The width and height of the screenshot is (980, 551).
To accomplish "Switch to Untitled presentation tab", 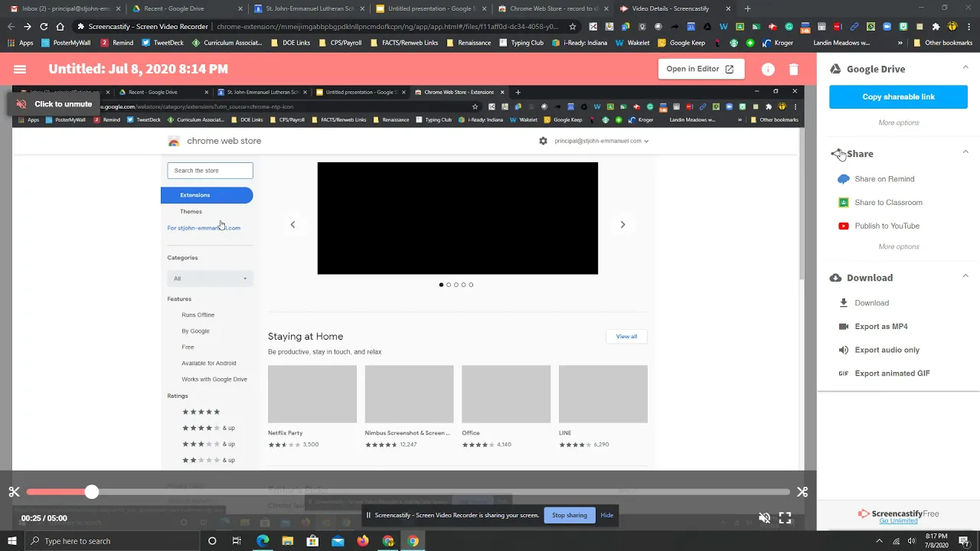I will 432,8.
